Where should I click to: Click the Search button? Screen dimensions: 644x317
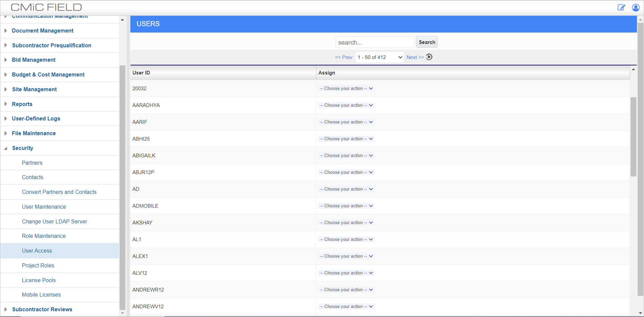click(x=427, y=42)
